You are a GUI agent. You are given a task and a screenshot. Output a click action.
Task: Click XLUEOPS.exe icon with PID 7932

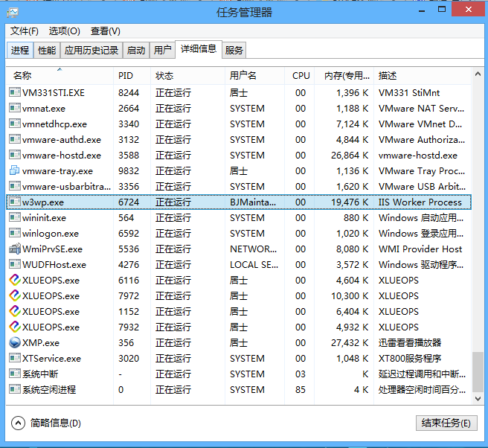(x=15, y=327)
